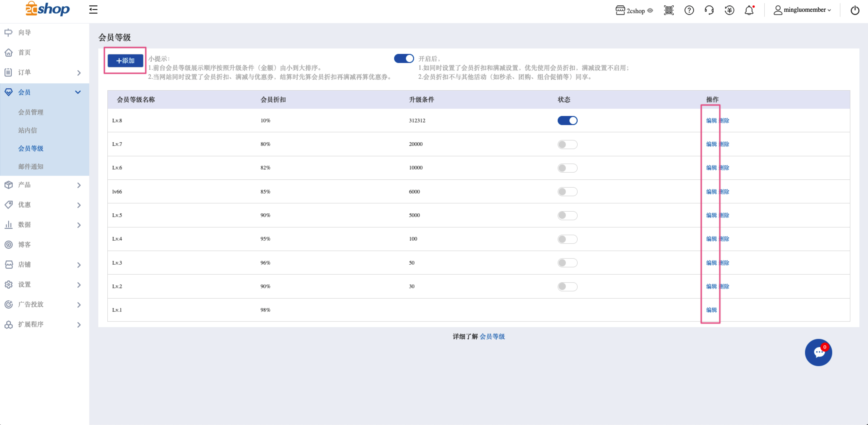Enable the Lv.6 status switch

(x=567, y=168)
